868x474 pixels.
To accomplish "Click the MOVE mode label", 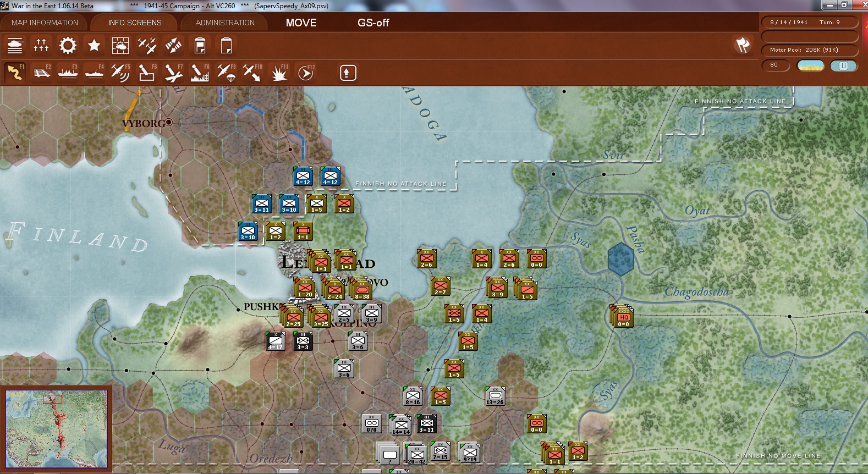I will pos(301,23).
